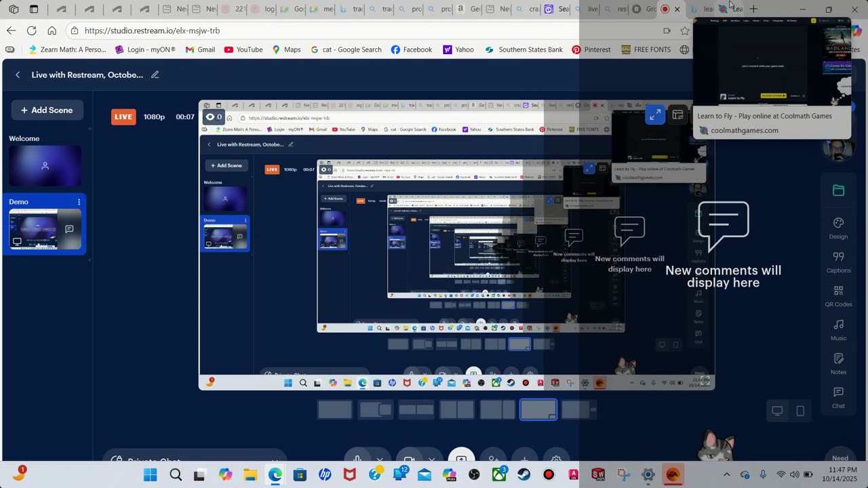
Task: Open the Xbox app from taskbar
Action: 499,474
